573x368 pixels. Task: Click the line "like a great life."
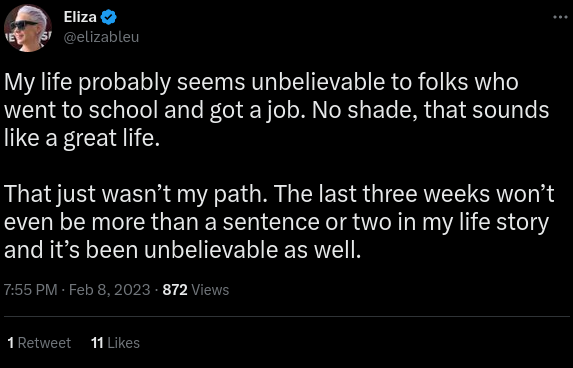[x=82, y=139]
